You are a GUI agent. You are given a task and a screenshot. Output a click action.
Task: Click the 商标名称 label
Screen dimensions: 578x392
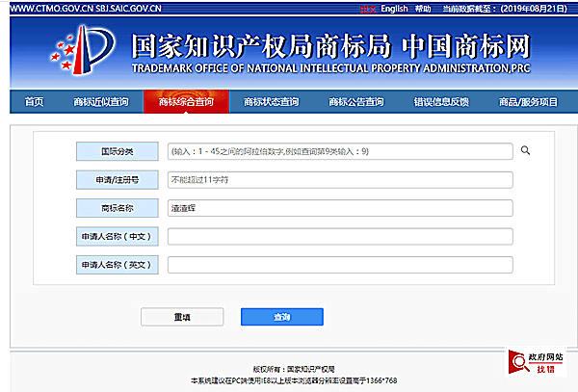click(x=118, y=208)
